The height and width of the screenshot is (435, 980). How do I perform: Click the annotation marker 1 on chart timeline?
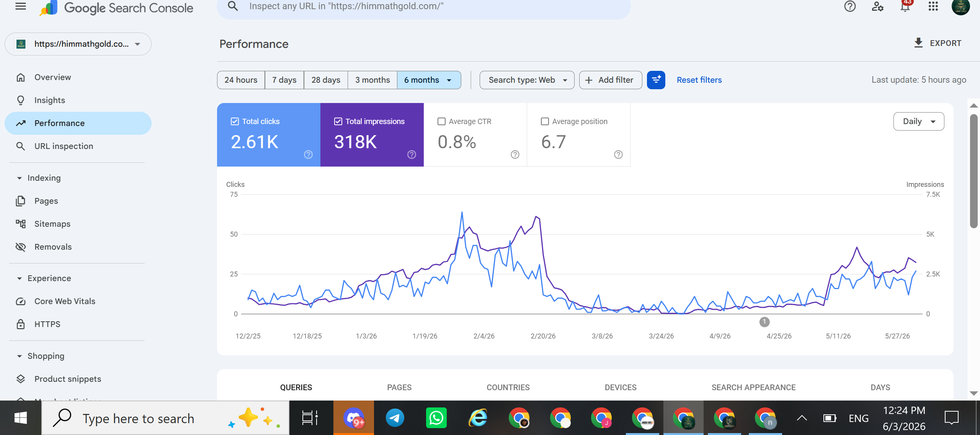764,322
